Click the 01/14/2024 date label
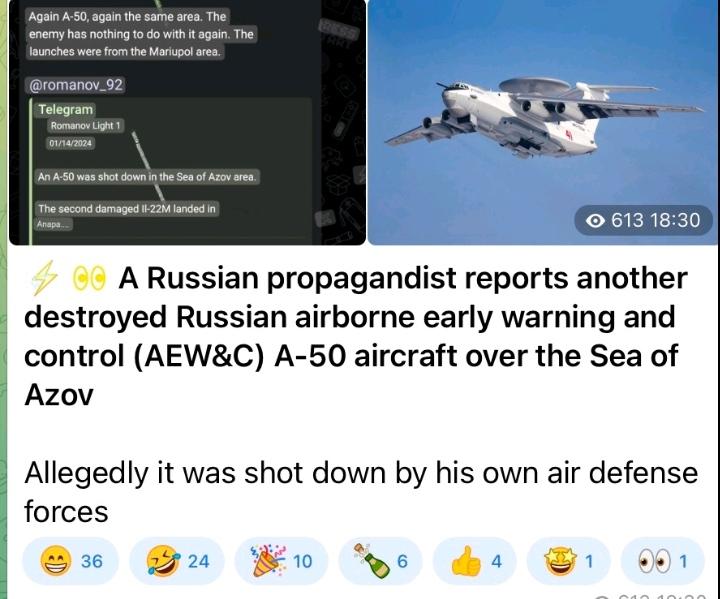This screenshot has width=720, height=599. point(71,143)
